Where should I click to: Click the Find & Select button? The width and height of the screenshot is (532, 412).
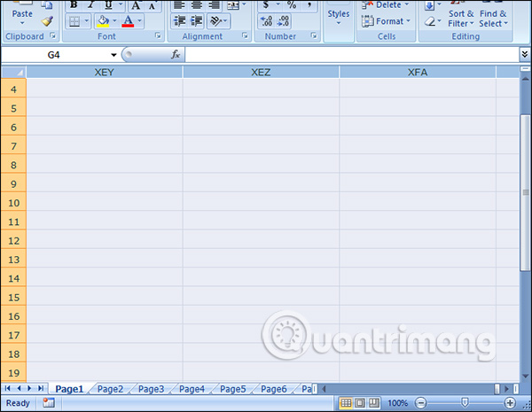[493, 18]
